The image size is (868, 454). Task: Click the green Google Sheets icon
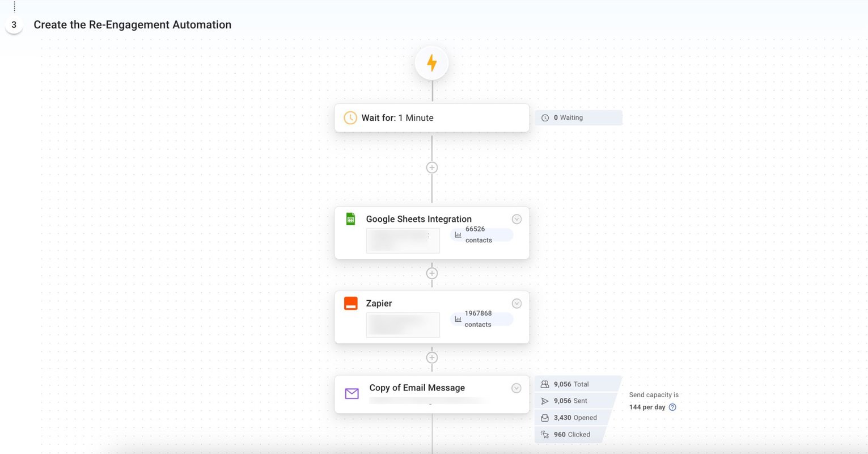coord(350,218)
